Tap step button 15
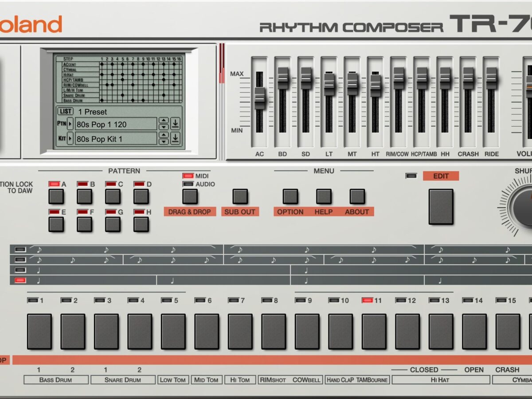Image resolution: width=532 pixels, height=399 pixels. (508, 332)
